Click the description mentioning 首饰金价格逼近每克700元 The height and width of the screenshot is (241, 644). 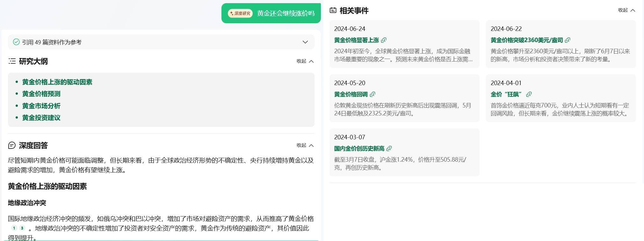tap(560, 109)
